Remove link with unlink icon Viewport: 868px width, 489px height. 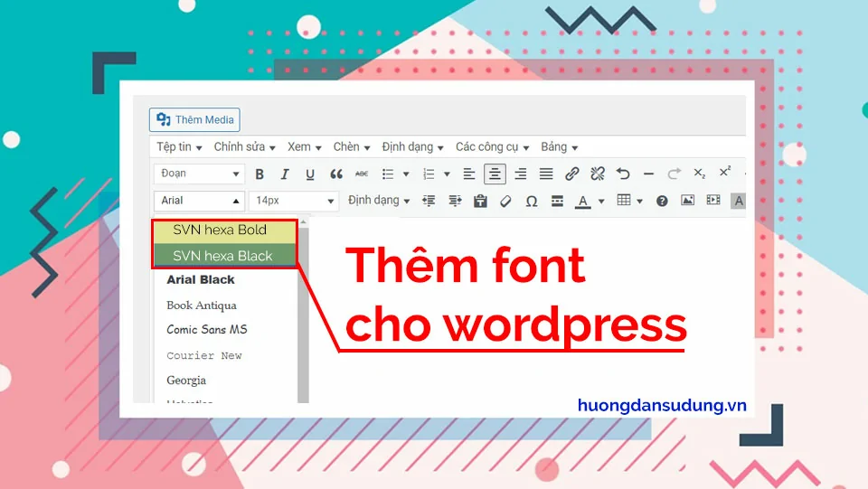[x=598, y=174]
